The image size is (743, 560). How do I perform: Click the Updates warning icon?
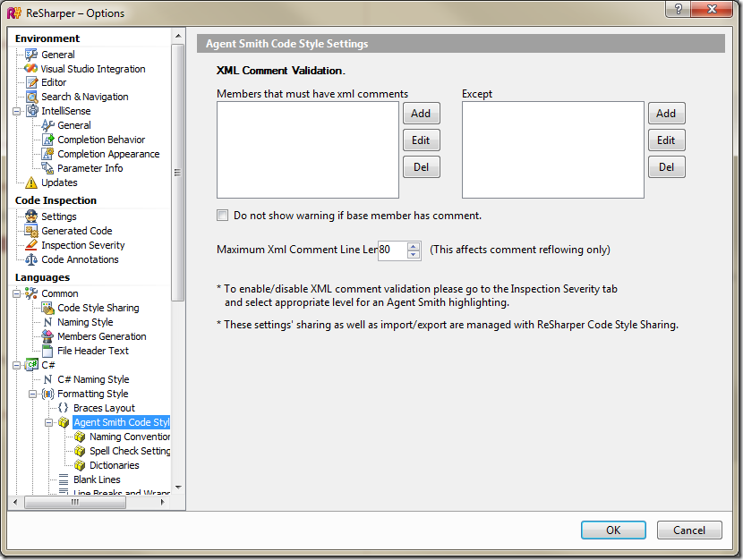tap(30, 182)
